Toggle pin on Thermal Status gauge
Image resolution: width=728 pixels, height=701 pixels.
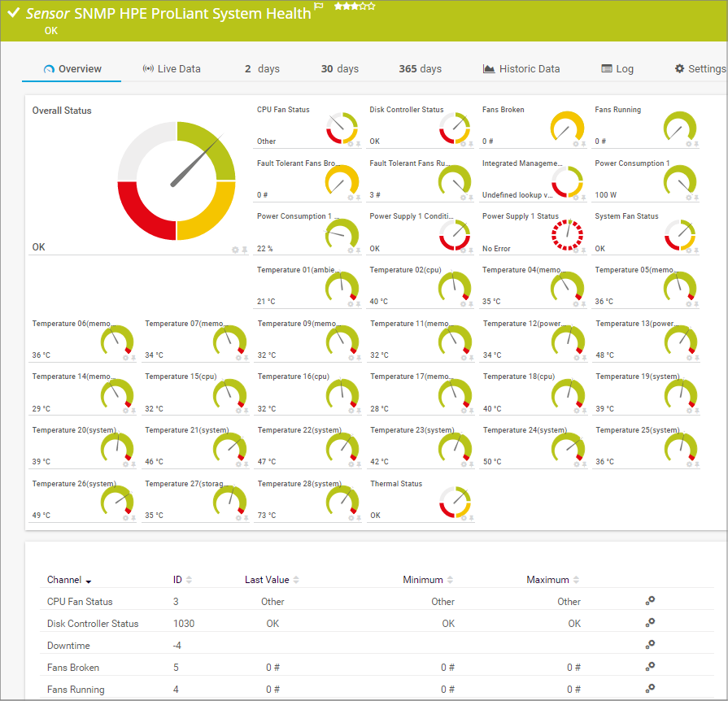[471, 517]
